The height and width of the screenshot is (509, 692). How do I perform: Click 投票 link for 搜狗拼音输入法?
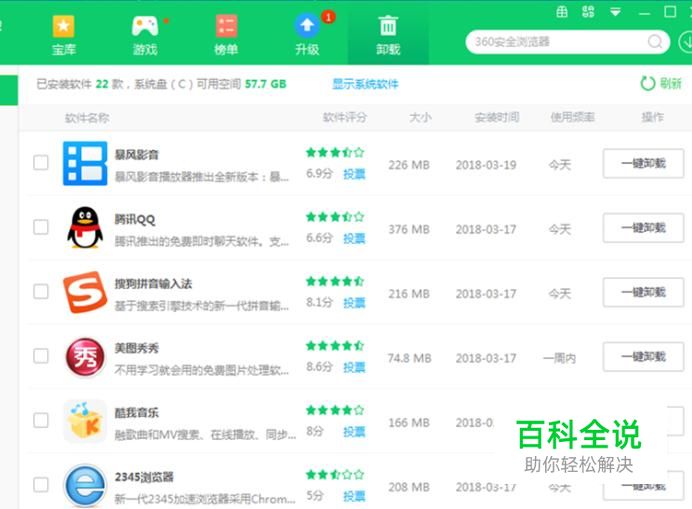[x=354, y=303]
